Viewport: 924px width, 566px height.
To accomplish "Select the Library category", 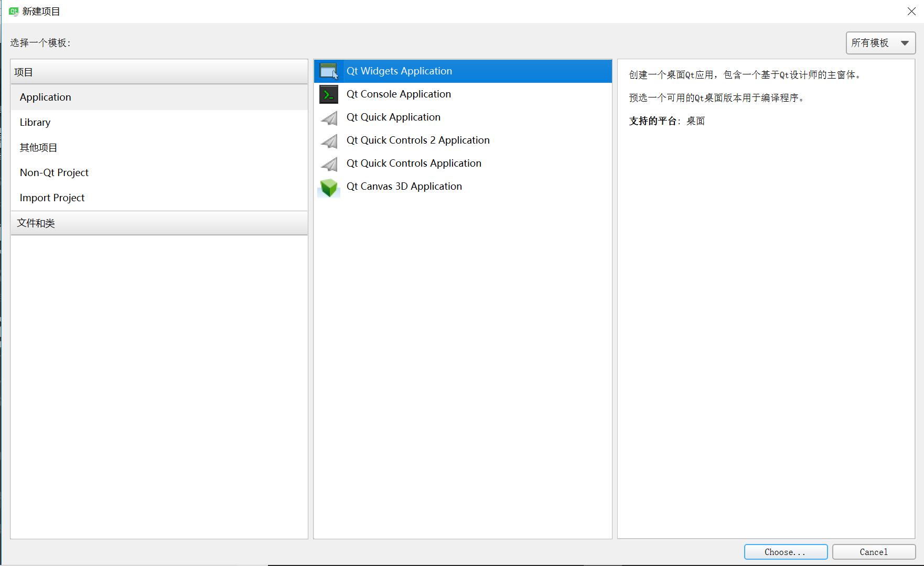I will tap(159, 123).
